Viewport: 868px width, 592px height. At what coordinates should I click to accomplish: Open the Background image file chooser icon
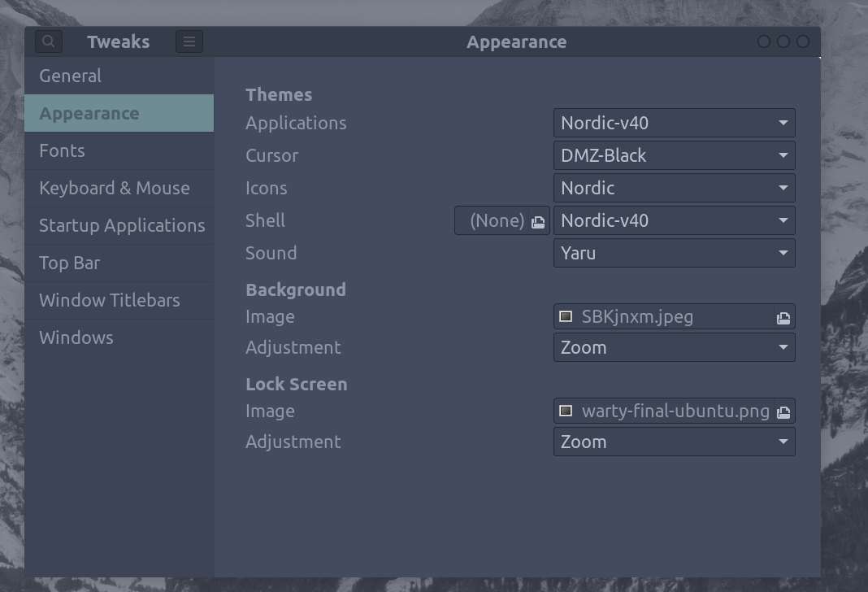(x=783, y=316)
